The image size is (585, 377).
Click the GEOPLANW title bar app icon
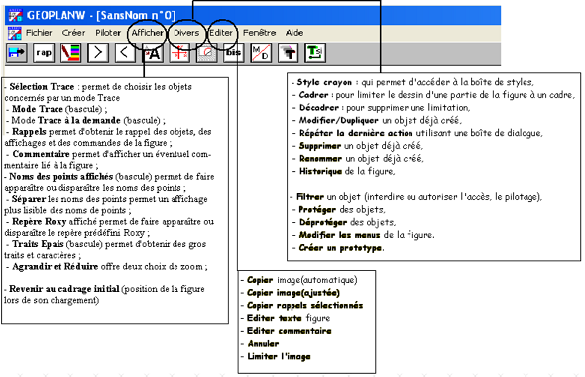point(16,15)
